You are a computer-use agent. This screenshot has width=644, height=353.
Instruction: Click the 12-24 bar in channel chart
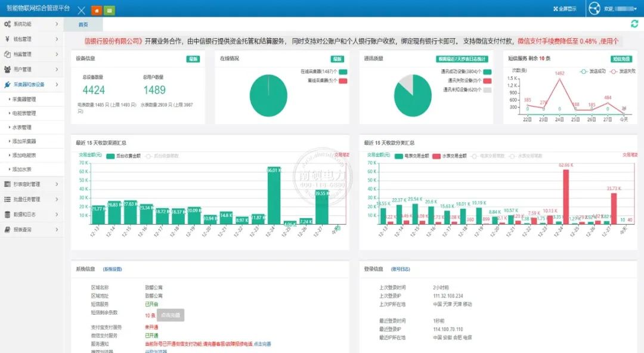coord(274,197)
